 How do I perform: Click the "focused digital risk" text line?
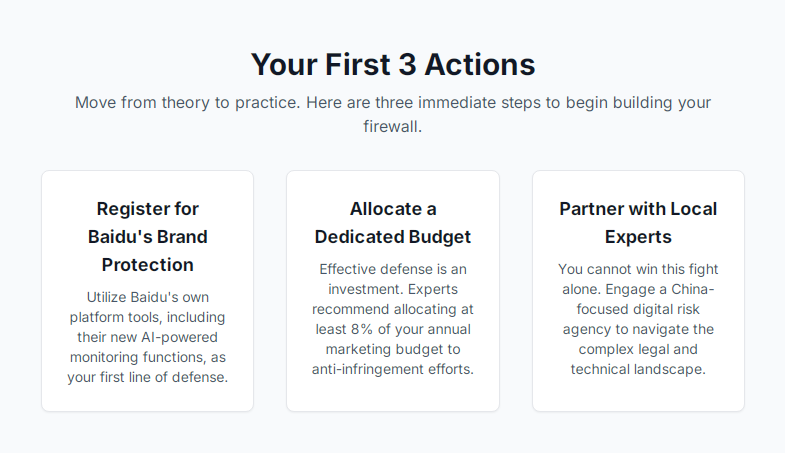point(638,309)
